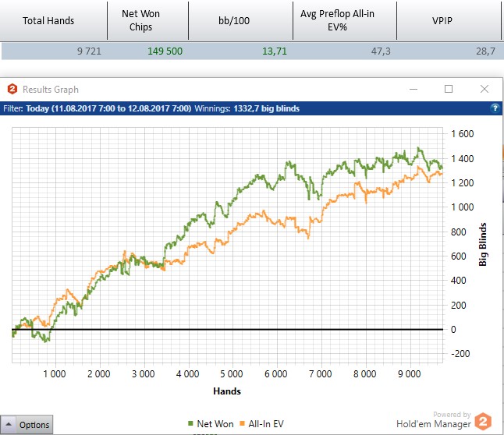Click the 5 000 x-axis label
Image resolution: width=504 pixels, height=435 pixels.
[x=232, y=374]
